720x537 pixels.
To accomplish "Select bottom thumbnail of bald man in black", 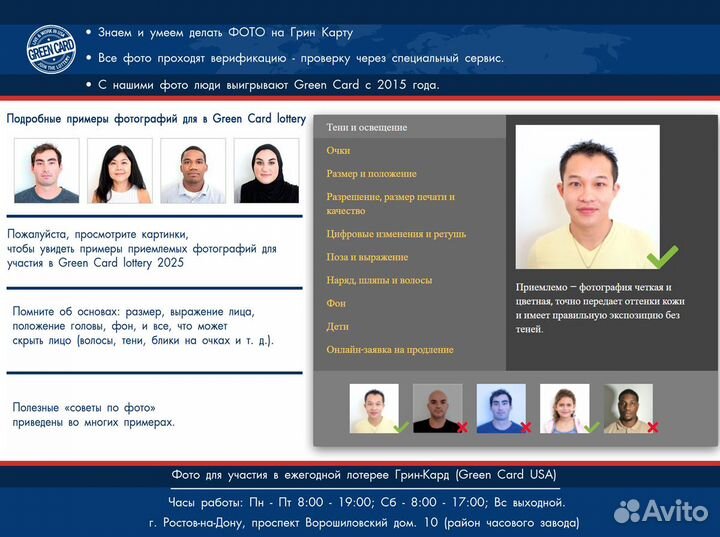I will pyautogui.click(x=437, y=408).
